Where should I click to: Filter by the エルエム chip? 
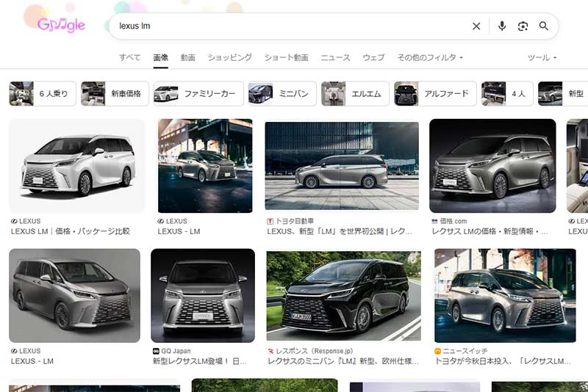[x=355, y=94]
